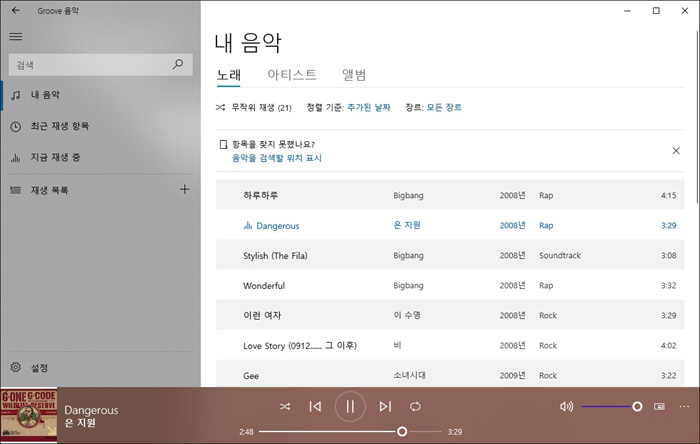Mute using the speaker icon
This screenshot has width=700, height=444.
(x=566, y=407)
